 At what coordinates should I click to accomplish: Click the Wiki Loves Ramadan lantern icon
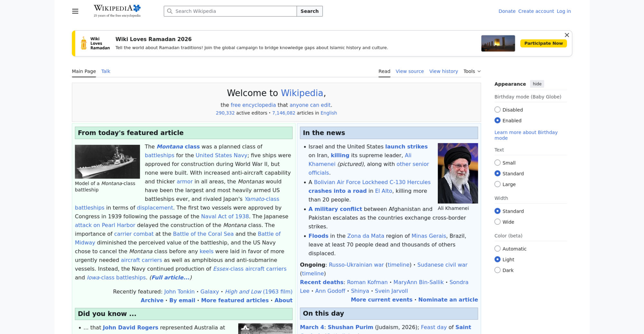tap(84, 43)
